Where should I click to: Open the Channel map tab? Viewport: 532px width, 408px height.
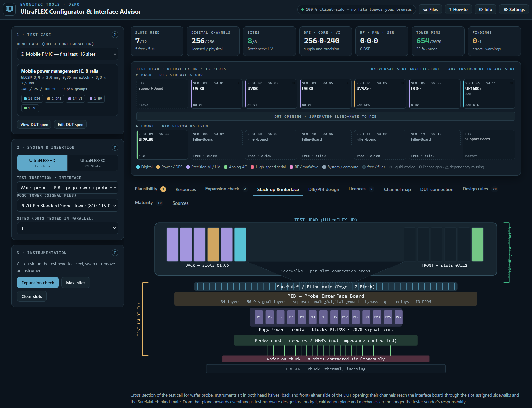coord(397,189)
